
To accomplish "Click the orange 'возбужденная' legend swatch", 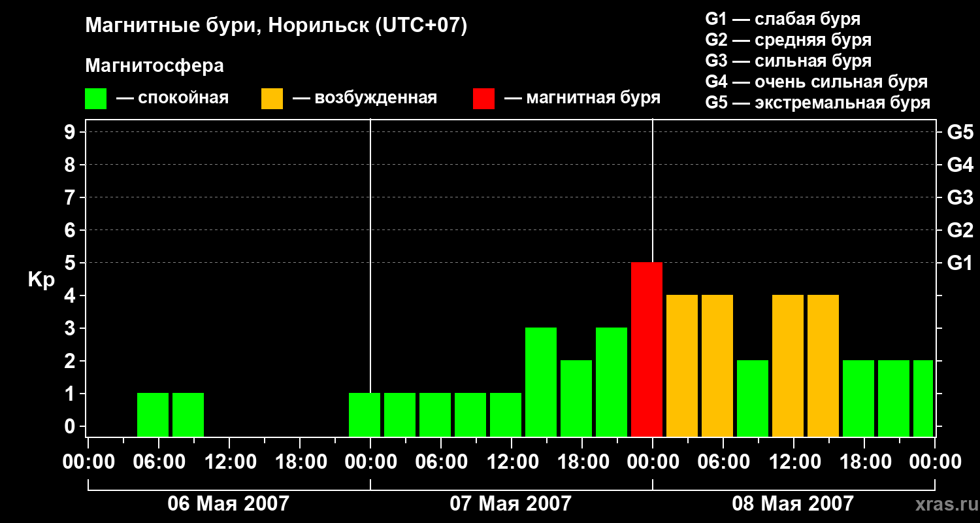I will click(272, 99).
